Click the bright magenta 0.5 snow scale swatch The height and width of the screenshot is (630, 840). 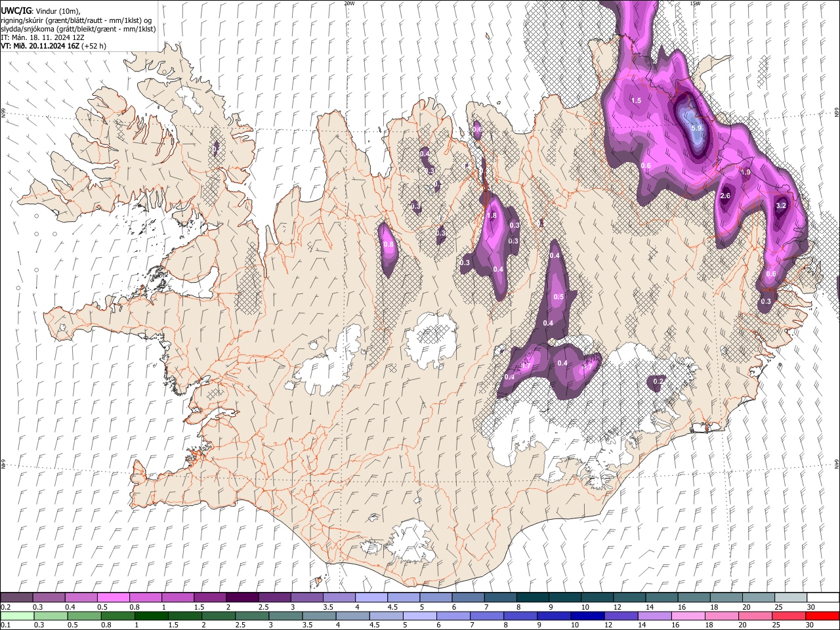tap(113, 598)
